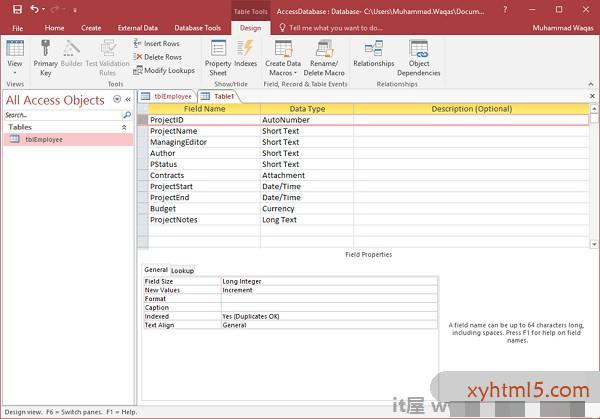Show the Property Sheet
Viewport: 600px width, 419px height.
218,58
